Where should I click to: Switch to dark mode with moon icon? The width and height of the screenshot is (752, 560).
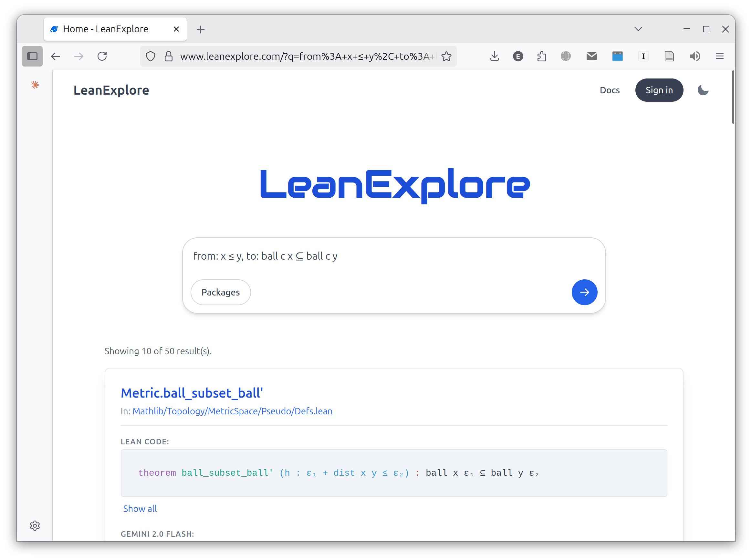(x=703, y=90)
